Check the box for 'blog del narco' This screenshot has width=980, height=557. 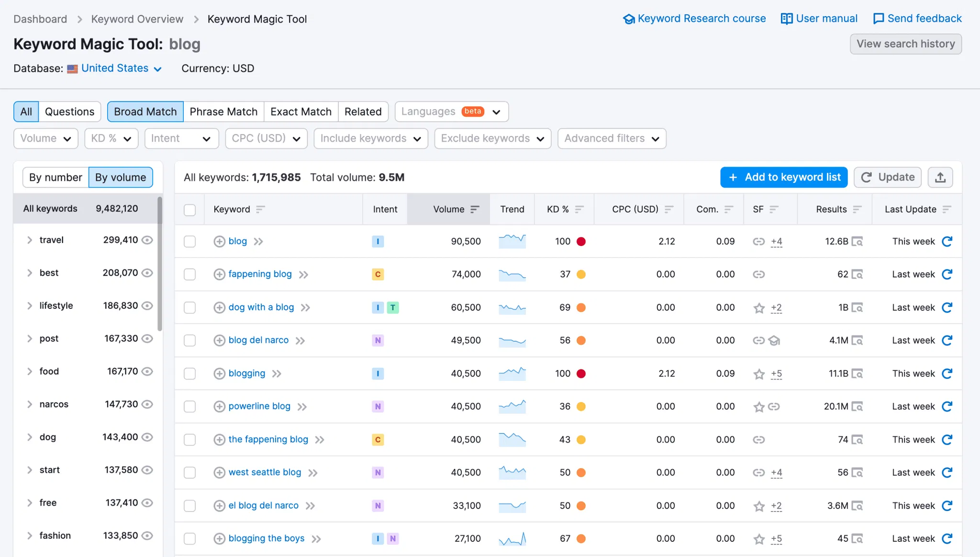pyautogui.click(x=190, y=341)
